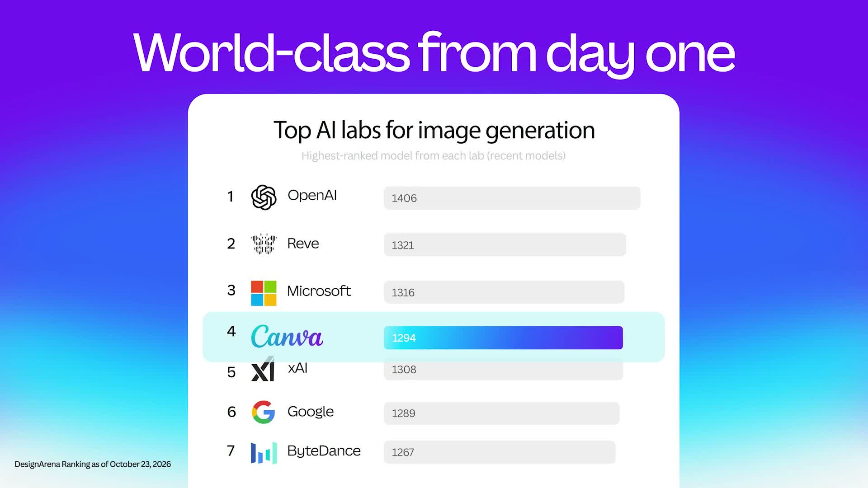868x488 pixels.
Task: Click the Reve logo icon
Action: point(264,244)
